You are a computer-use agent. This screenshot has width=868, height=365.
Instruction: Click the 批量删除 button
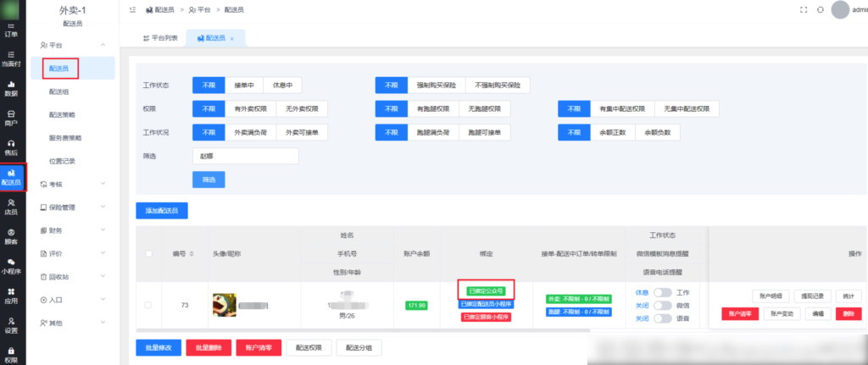pos(209,348)
